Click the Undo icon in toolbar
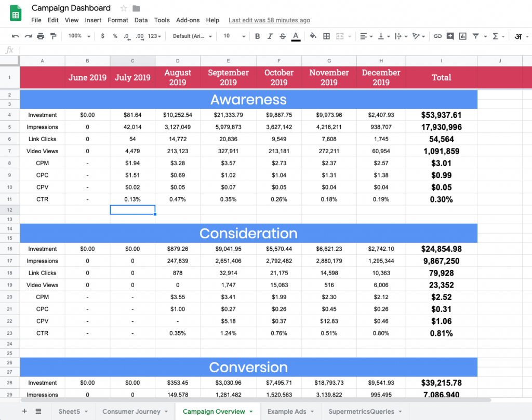 [x=15, y=36]
